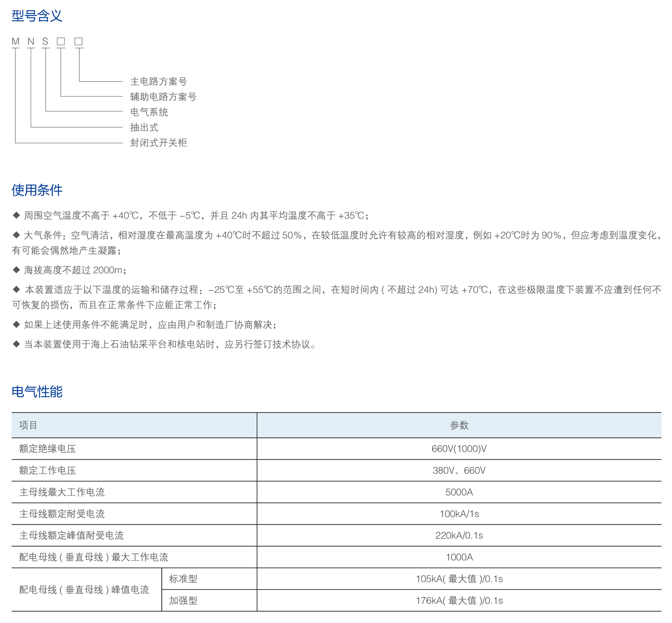Click the diamond bullet before 如果上述使用条件

[16, 325]
